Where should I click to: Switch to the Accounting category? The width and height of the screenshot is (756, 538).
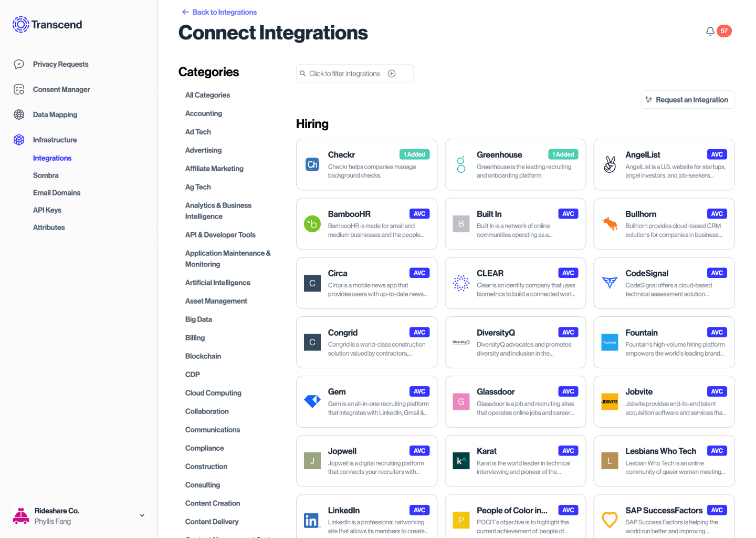click(x=204, y=113)
